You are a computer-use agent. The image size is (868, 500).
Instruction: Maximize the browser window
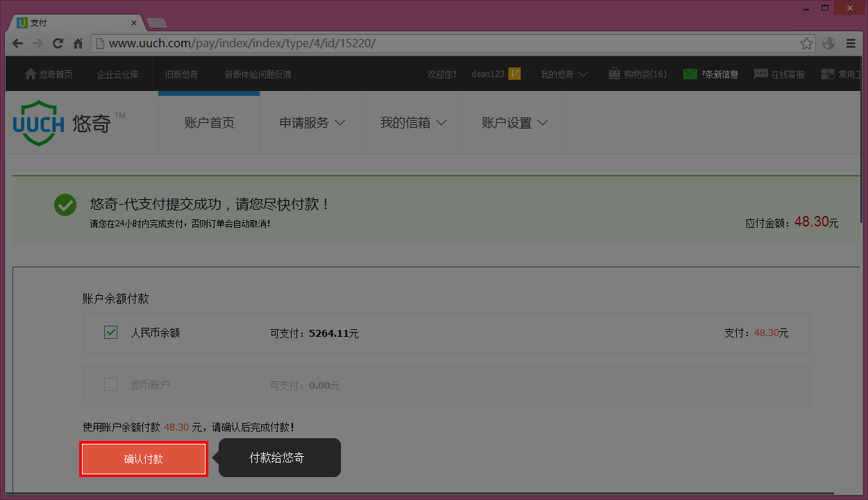point(825,8)
